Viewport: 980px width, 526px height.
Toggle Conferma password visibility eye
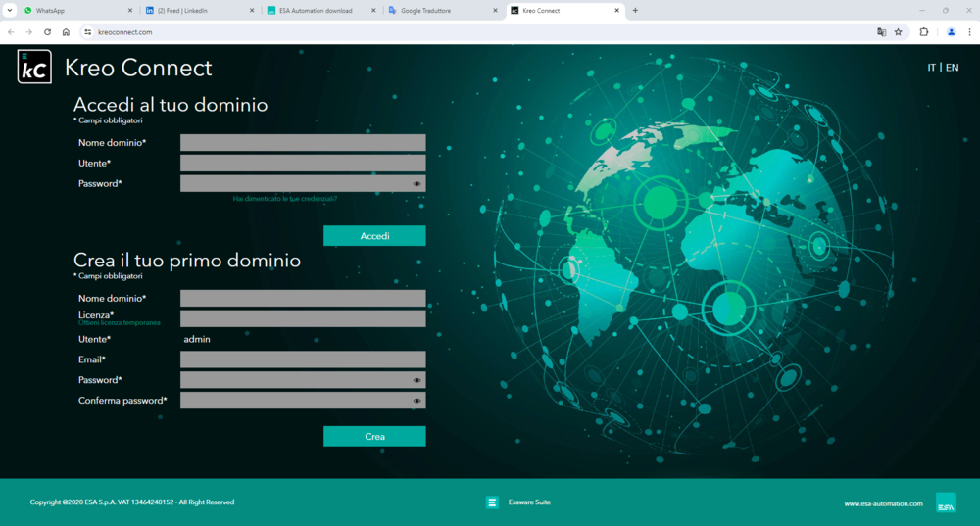[416, 401]
